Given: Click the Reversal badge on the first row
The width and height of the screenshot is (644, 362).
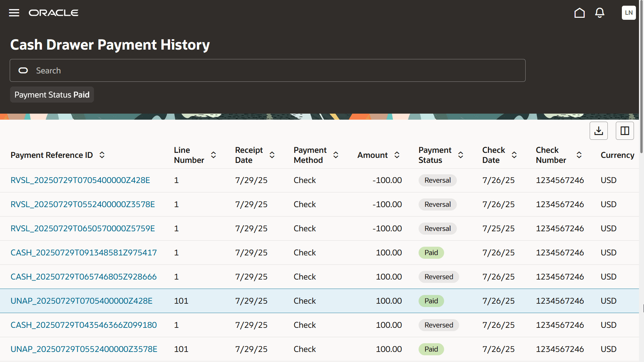Looking at the screenshot, I should tap(437, 180).
